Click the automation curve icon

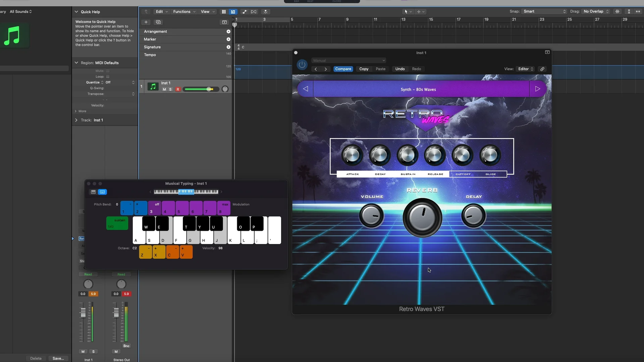point(245,12)
